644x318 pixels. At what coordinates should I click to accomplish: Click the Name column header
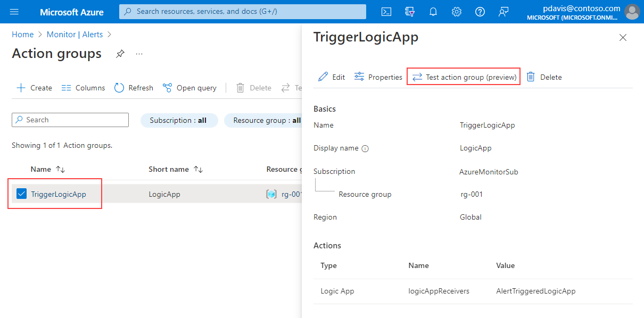(x=41, y=169)
